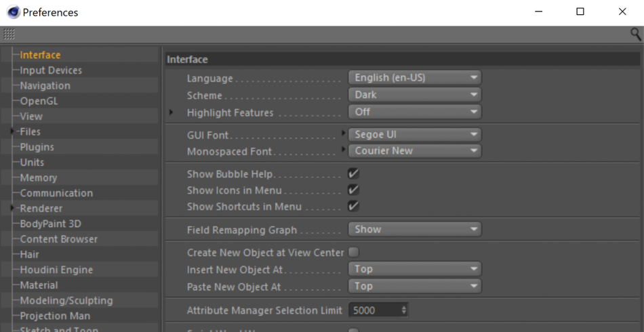Select Input Devices in the sidebar

51,70
